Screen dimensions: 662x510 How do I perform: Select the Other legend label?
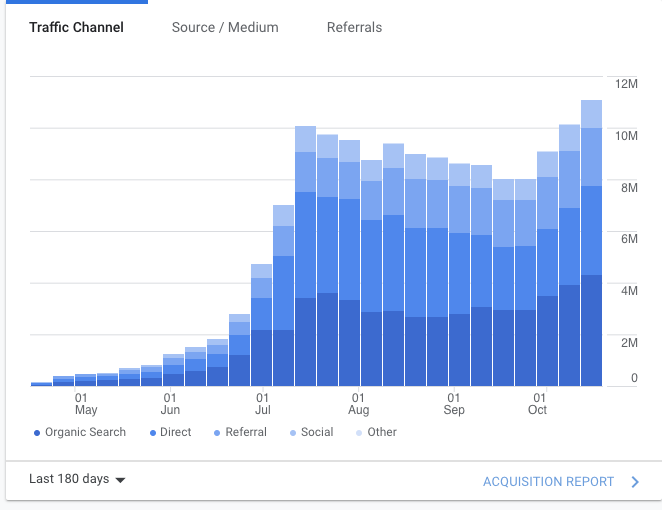coord(382,432)
